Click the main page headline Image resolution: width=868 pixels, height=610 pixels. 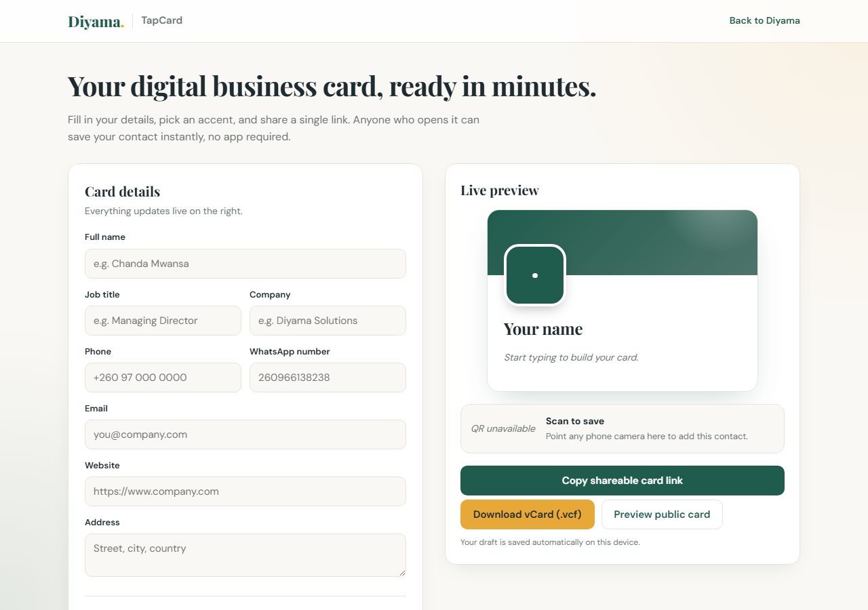coord(332,86)
